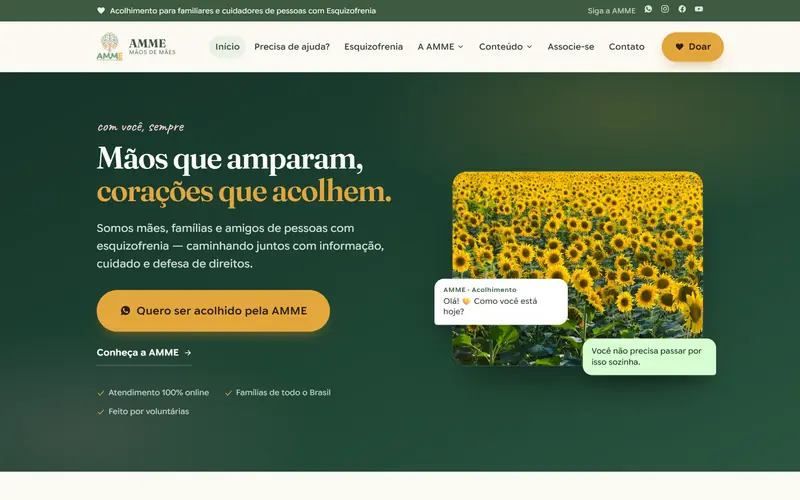Screen dimensions: 800x500
Task: Click the 'Somos mães, famílias e amigos' paragraph
Action: pyautogui.click(x=240, y=246)
